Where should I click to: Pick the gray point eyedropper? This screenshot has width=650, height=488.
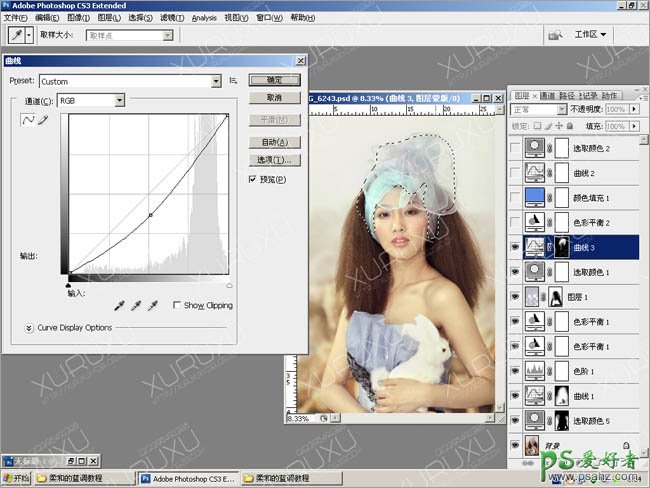click(137, 305)
